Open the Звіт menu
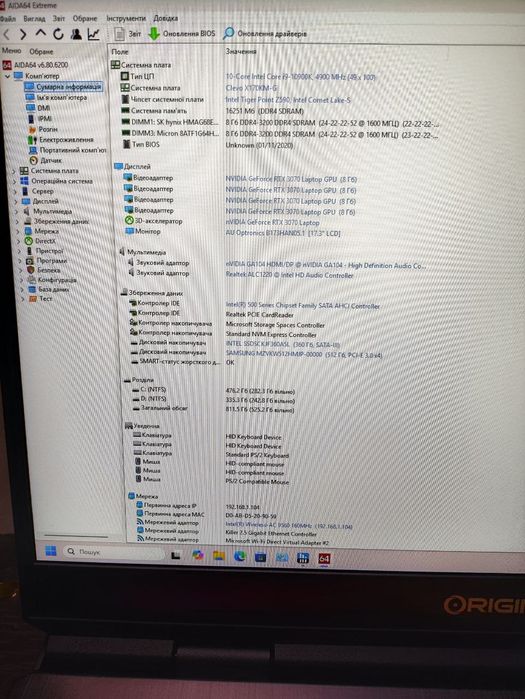Screen dimensions: 525x699 point(59,18)
